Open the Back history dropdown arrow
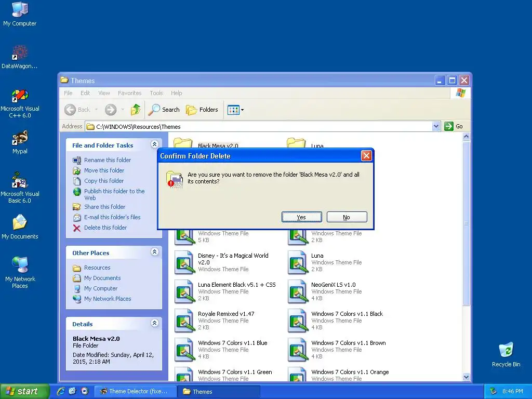This screenshot has height=399, width=532. tap(96, 110)
